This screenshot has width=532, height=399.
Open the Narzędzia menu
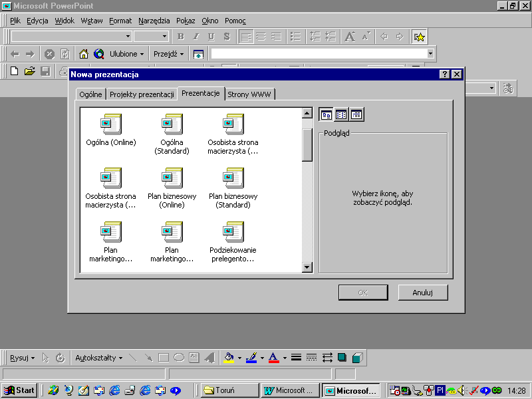(x=154, y=21)
